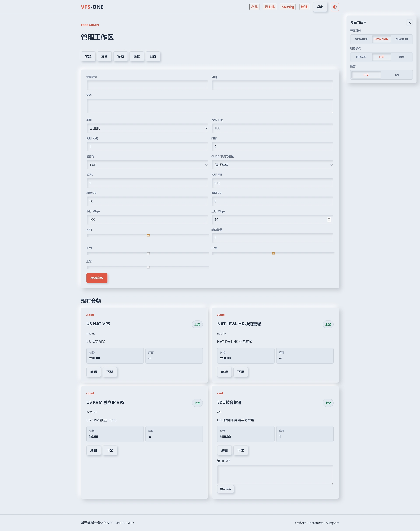
Task: Tick the IPv4 checkbox
Action: tap(148, 254)
